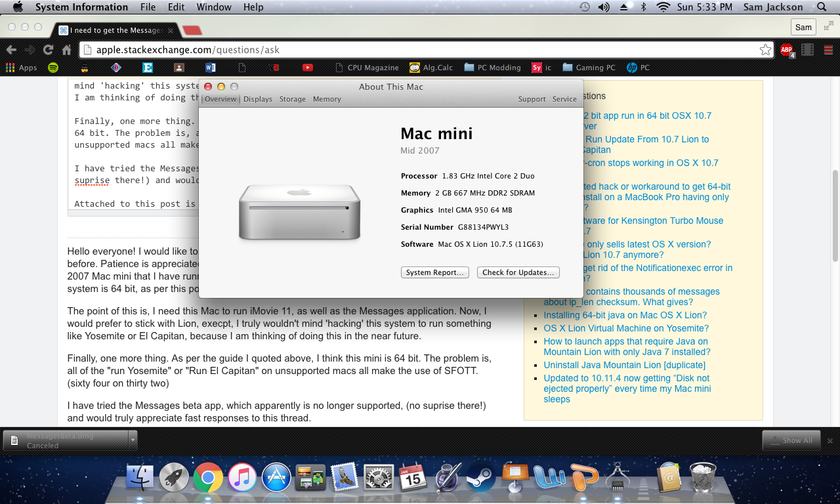The width and height of the screenshot is (840, 504).
Task: Open iTunes from the dock
Action: [242, 477]
